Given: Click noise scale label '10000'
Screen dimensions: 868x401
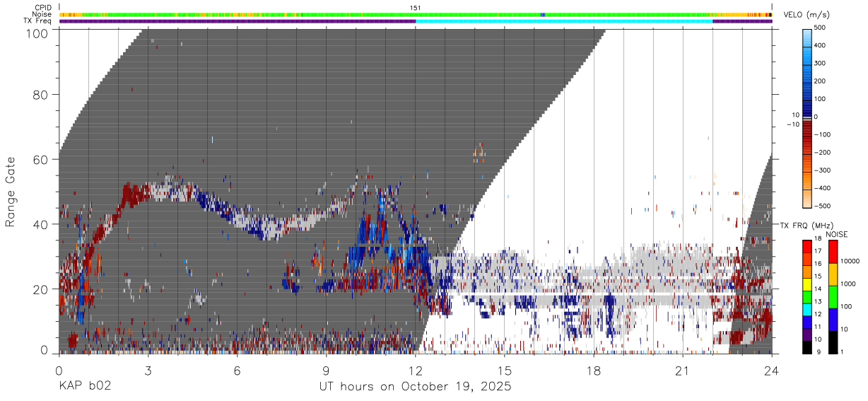Looking at the screenshot, I should point(851,261).
